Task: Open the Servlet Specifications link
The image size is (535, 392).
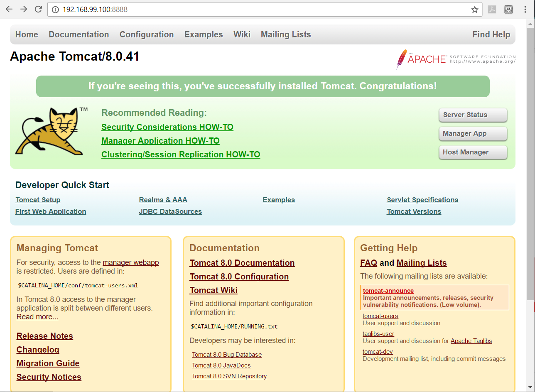Action: (x=422, y=200)
